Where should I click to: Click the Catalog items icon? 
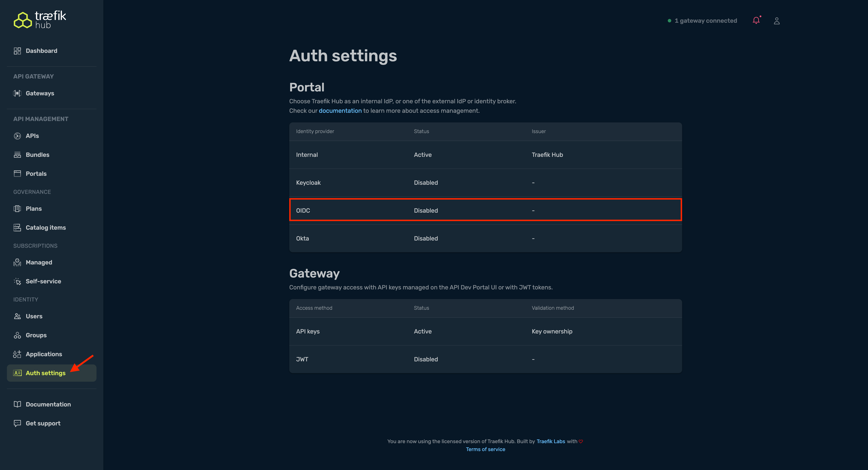coord(17,228)
